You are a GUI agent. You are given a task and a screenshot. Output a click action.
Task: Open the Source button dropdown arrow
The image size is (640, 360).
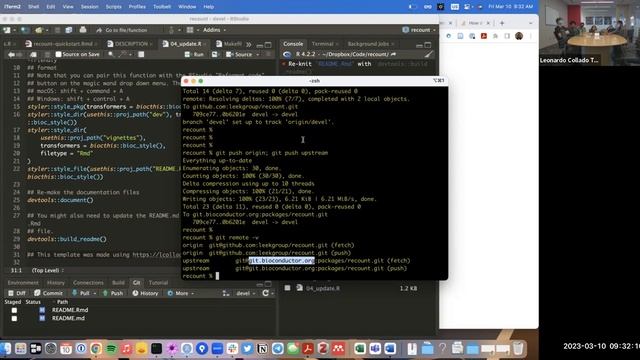pyautogui.click(x=258, y=54)
